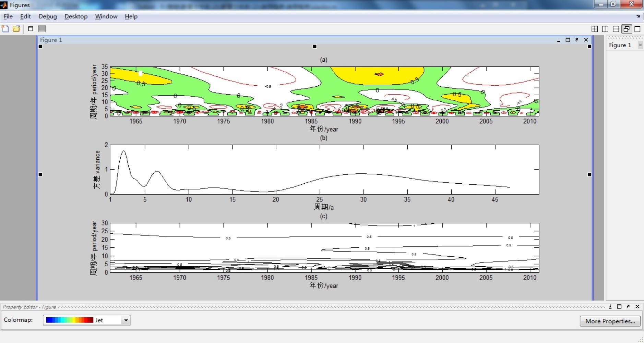Open the Colormap Jet dropdown
Image resolution: width=644 pixels, height=343 pixels.
click(x=126, y=320)
